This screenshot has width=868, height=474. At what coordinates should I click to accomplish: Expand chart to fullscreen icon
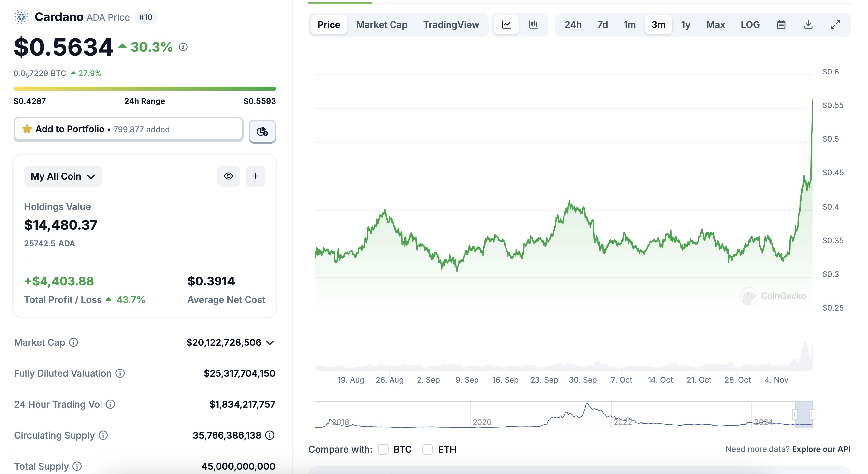pos(835,25)
